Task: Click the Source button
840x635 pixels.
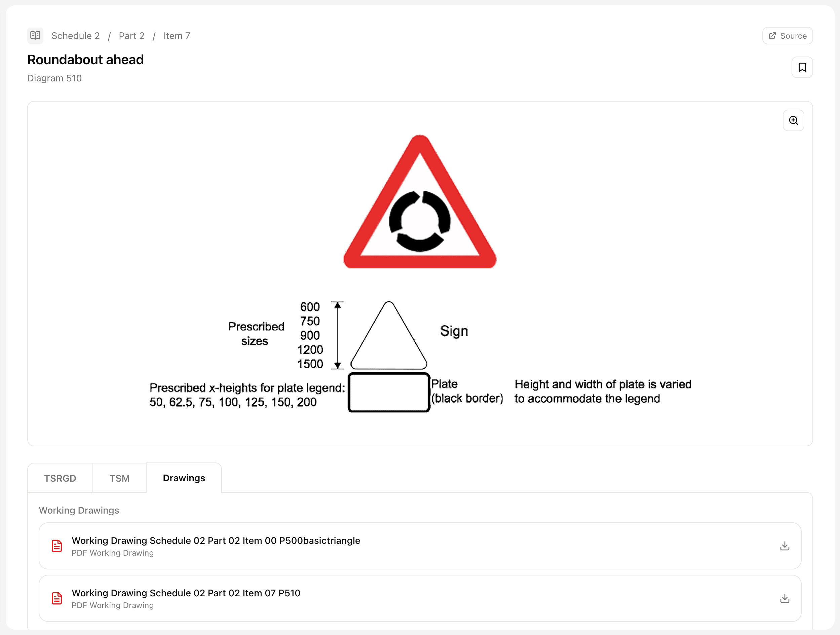Action: coord(787,35)
